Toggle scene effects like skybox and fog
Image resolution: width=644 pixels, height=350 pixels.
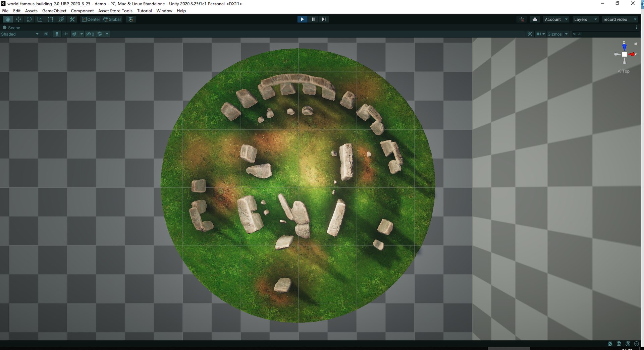[74, 34]
